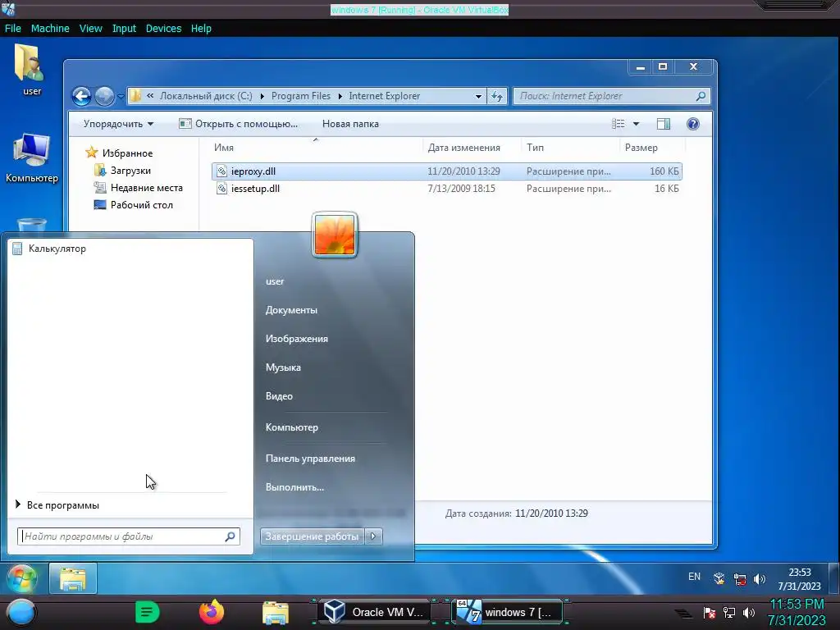Open Документы from Start menu
Image resolution: width=840 pixels, height=630 pixels.
(291, 310)
